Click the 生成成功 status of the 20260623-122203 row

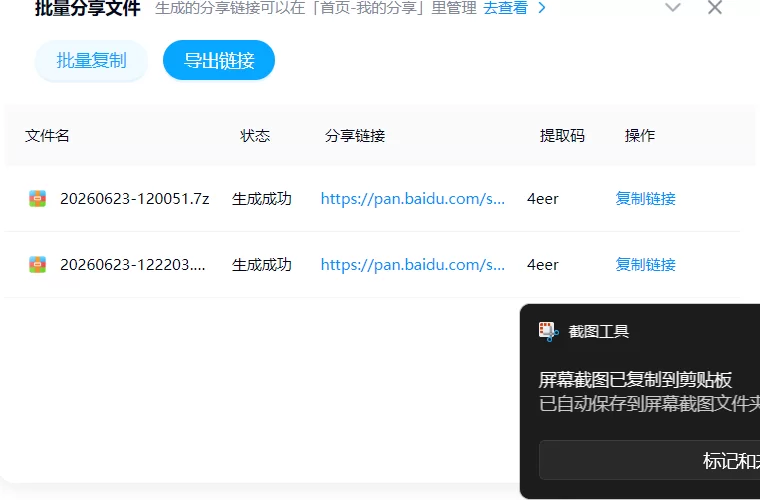tap(262, 265)
